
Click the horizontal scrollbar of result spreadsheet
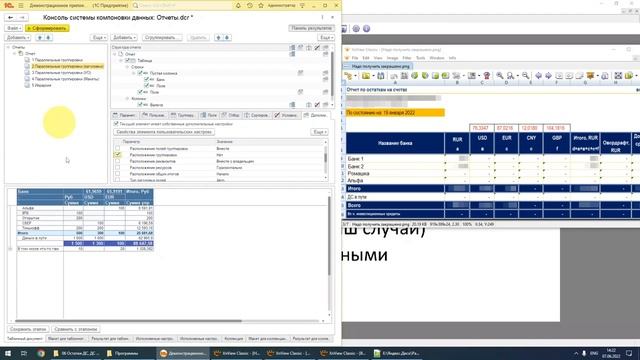tap(128, 321)
